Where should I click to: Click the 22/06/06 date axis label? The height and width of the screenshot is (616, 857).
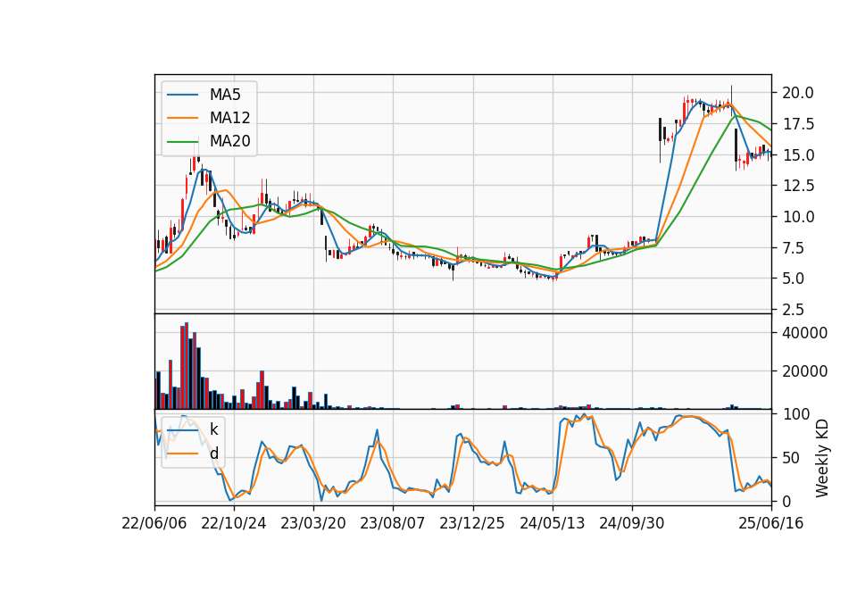coord(154,523)
